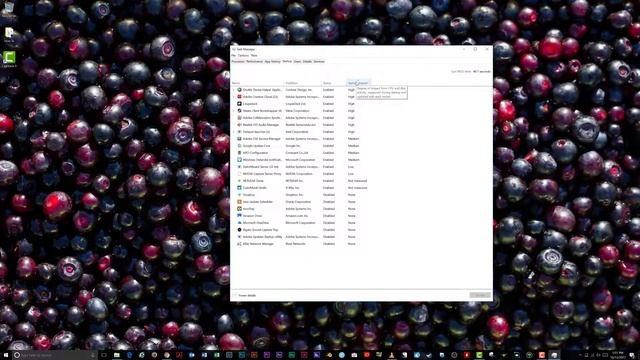
Task: Click the Disable button at bottom right
Action: (480, 295)
